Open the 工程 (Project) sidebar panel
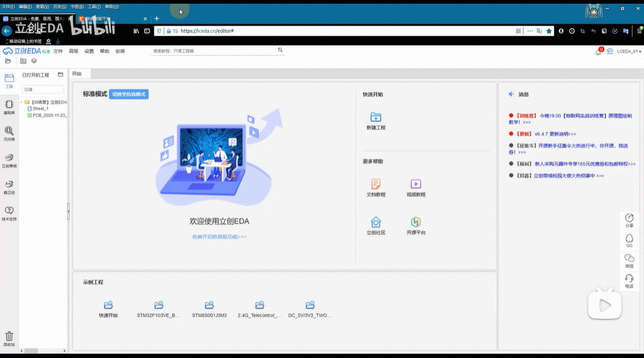This screenshot has height=358, width=644. pyautogui.click(x=9, y=81)
